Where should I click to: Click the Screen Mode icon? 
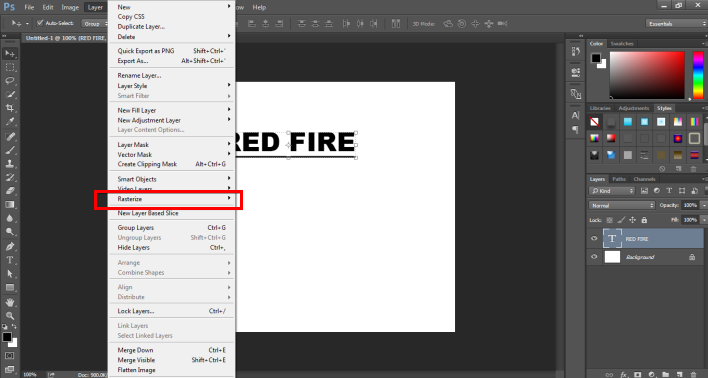(x=9, y=369)
